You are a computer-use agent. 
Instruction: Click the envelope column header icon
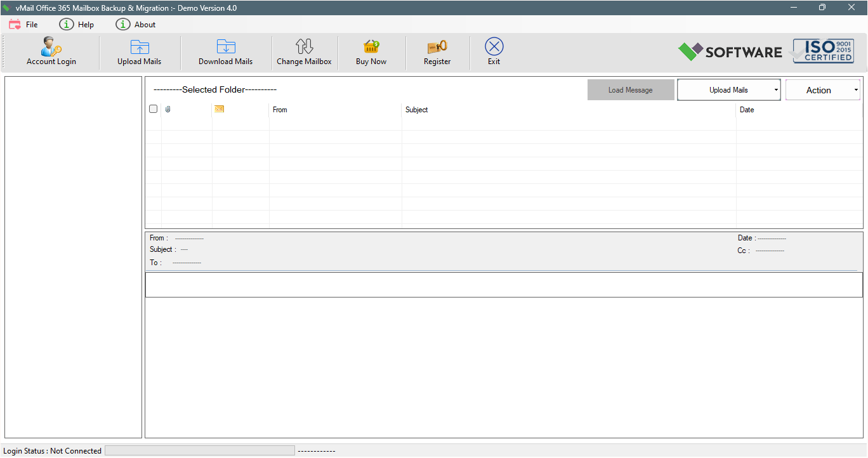220,109
